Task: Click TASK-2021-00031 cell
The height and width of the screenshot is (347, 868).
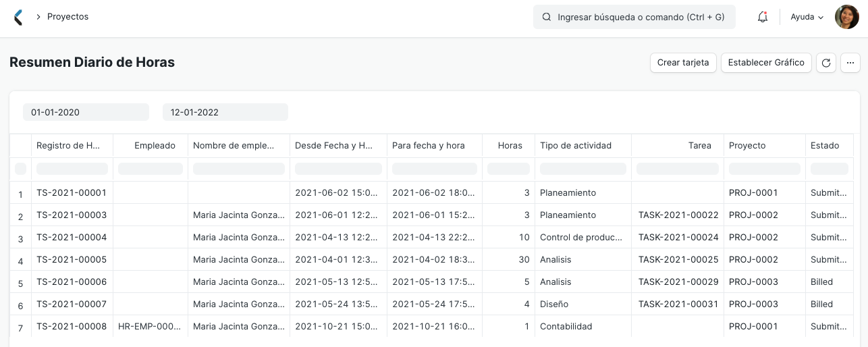Action: (678, 304)
